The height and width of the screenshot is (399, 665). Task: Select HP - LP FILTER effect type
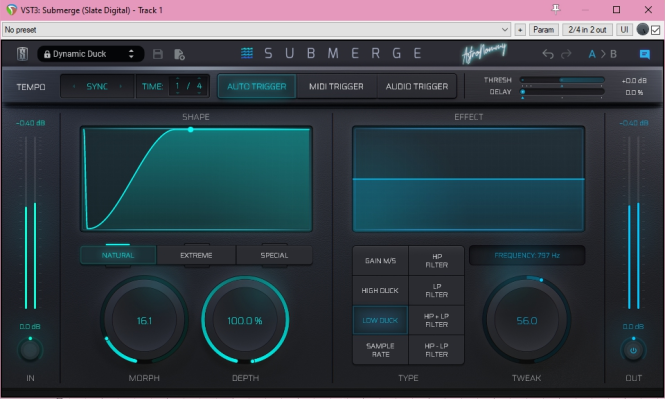pyautogui.click(x=436, y=350)
